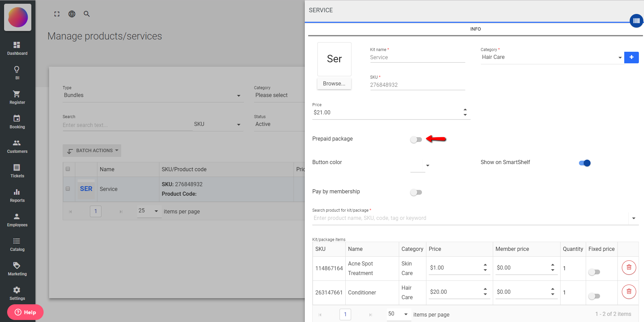This screenshot has height=322, width=644.
Task: Go to first page in products pager
Action: pyautogui.click(x=70, y=211)
